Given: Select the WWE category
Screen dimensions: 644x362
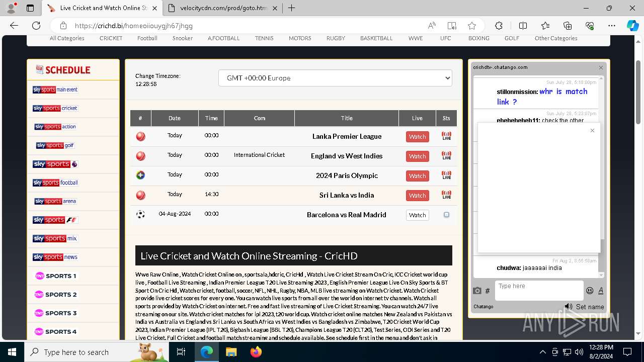Looking at the screenshot, I should pyautogui.click(x=416, y=38).
